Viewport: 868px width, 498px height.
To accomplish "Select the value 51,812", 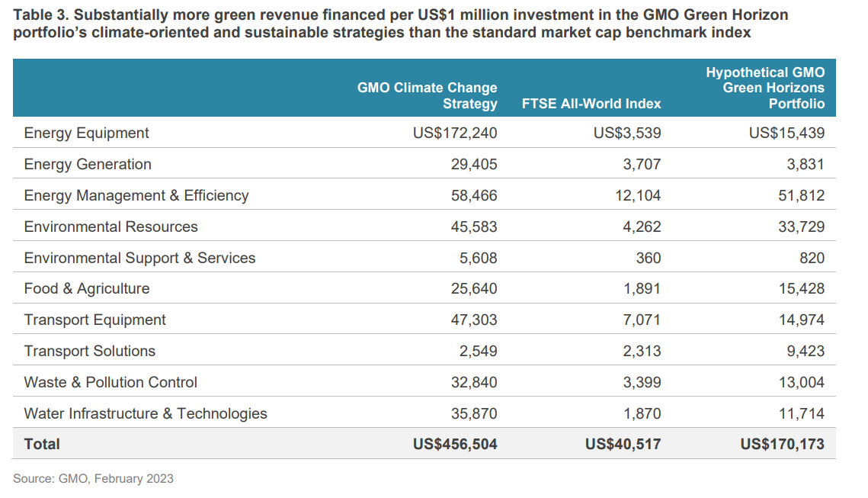I will 802,195.
